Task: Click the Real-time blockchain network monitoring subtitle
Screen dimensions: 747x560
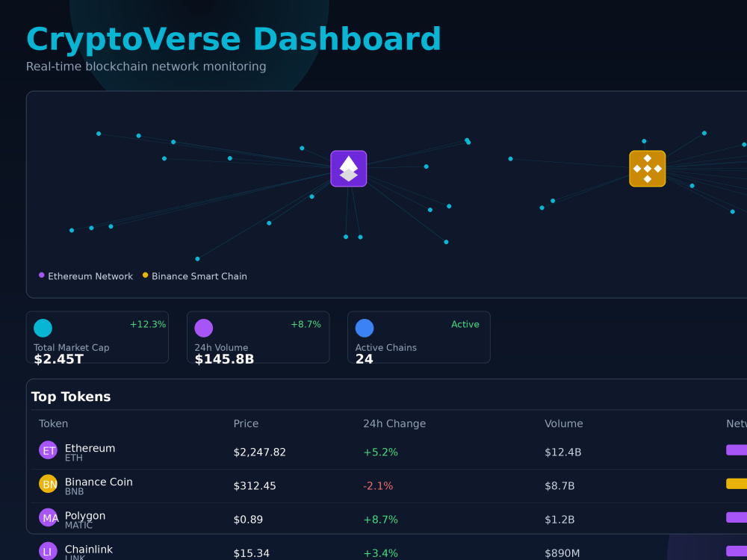Action: 146,66
